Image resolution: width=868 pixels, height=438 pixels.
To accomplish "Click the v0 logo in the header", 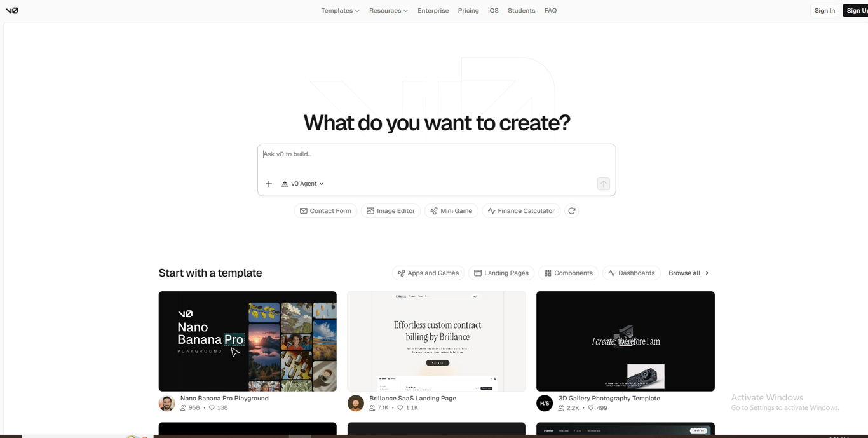I will 12,11.
